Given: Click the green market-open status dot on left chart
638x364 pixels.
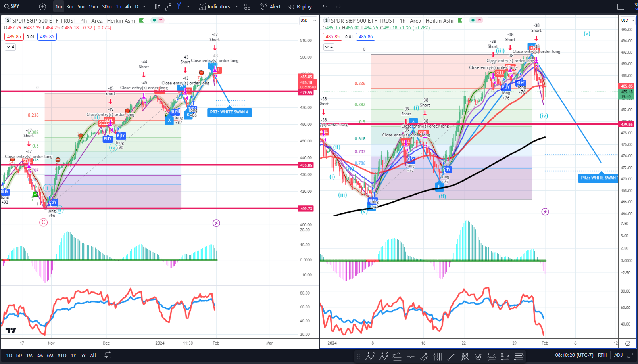Looking at the screenshot, I should tap(154, 20).
